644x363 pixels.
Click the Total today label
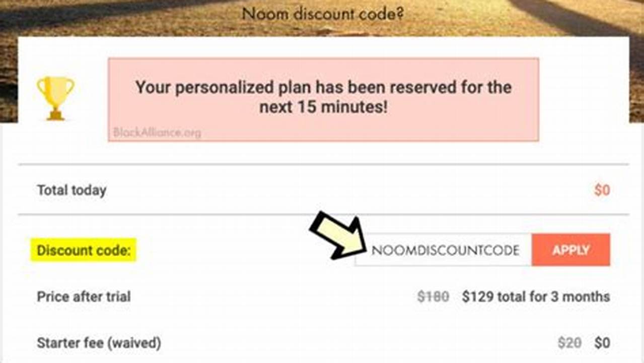pyautogui.click(x=70, y=190)
